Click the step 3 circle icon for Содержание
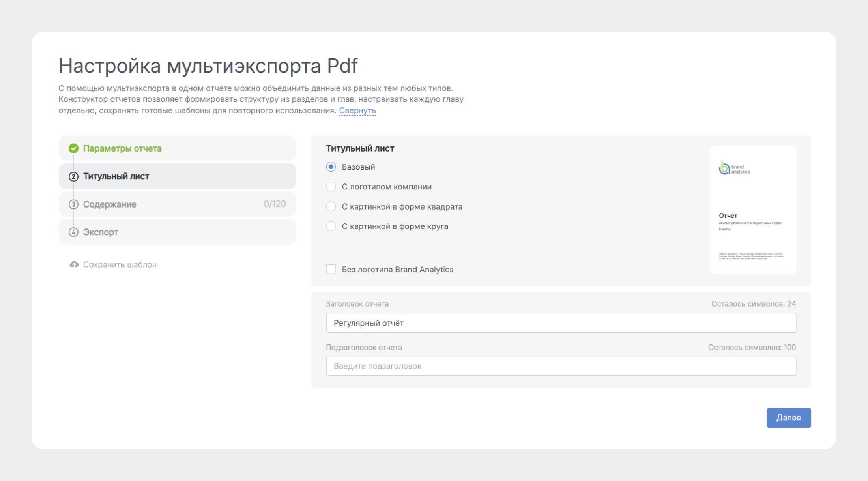Image resolution: width=868 pixels, height=481 pixels. 73,204
